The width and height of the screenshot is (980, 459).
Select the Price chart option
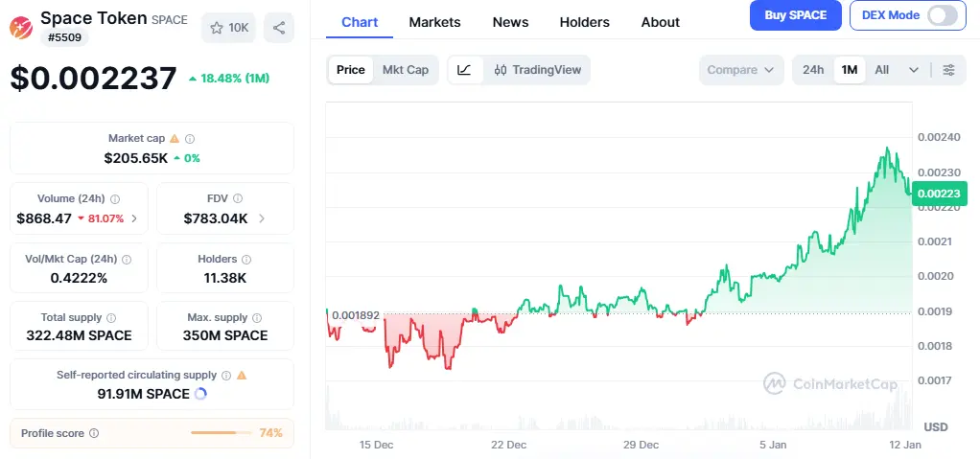(351, 70)
